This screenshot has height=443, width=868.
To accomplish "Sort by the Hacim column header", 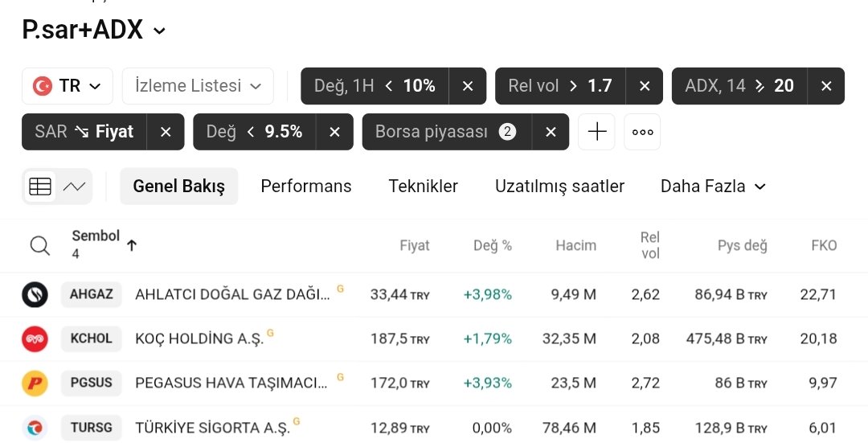I will click(575, 245).
